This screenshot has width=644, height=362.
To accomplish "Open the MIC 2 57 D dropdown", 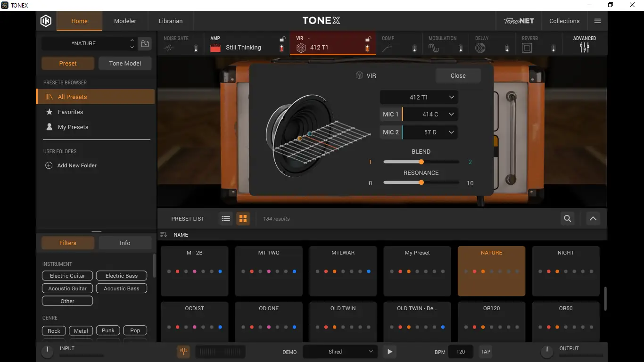I will [430, 132].
